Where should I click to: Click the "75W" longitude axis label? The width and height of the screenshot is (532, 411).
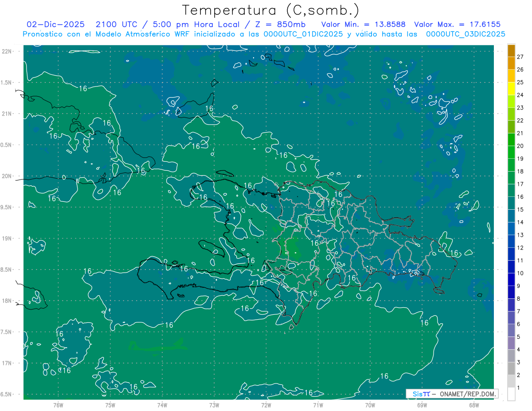pos(110,405)
